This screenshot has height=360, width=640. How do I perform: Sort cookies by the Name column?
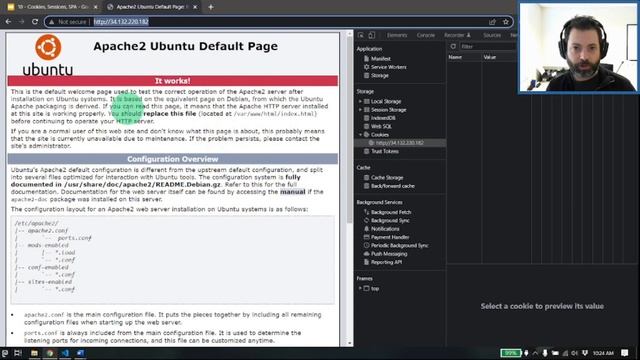pos(464,57)
